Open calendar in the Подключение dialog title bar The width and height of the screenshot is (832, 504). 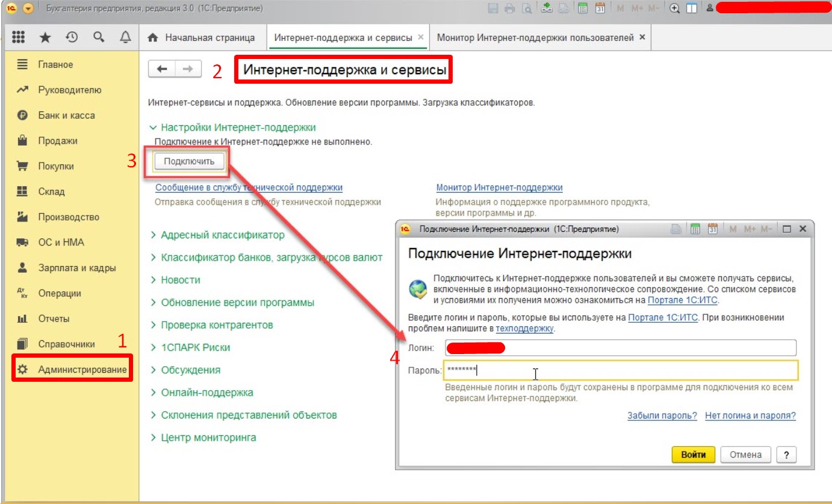713,229
